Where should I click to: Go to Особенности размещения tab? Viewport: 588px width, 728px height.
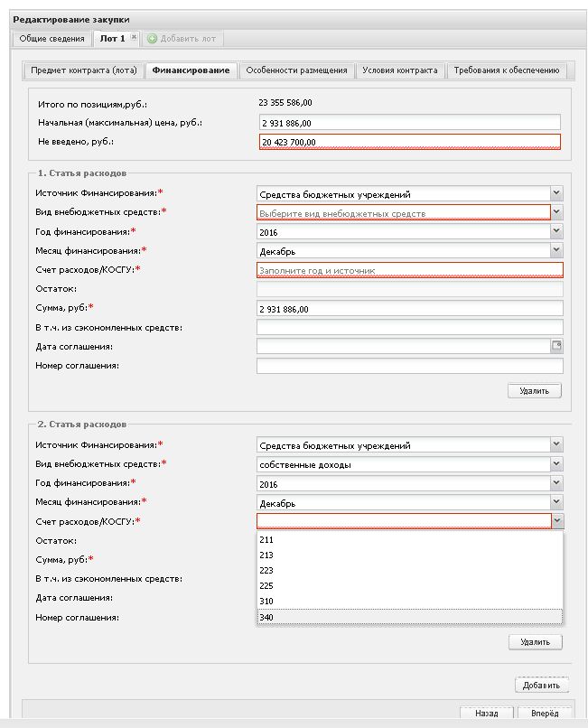click(x=296, y=70)
